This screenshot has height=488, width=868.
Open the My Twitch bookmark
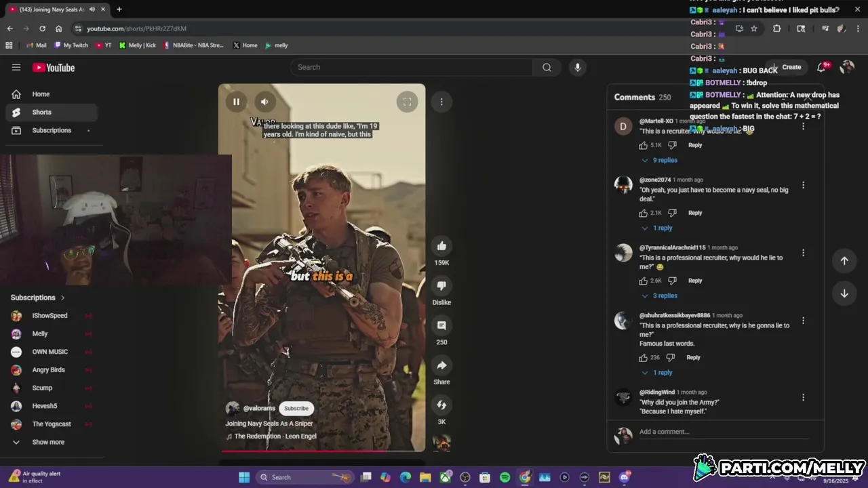click(71, 45)
